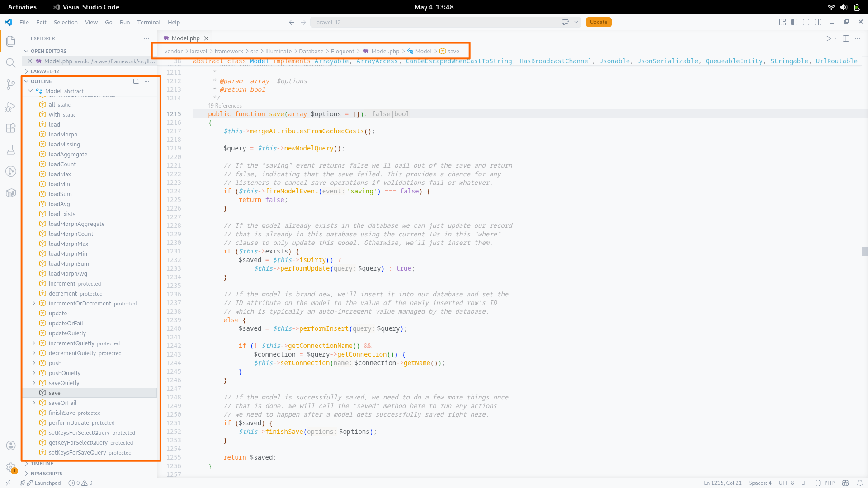Screen dimensions: 868x488
Task: Click UTF-8 encoding in status bar
Action: pyautogui.click(x=786, y=483)
